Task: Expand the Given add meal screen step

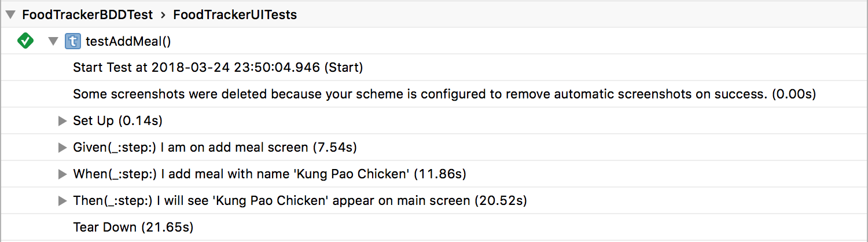Action: click(x=62, y=148)
